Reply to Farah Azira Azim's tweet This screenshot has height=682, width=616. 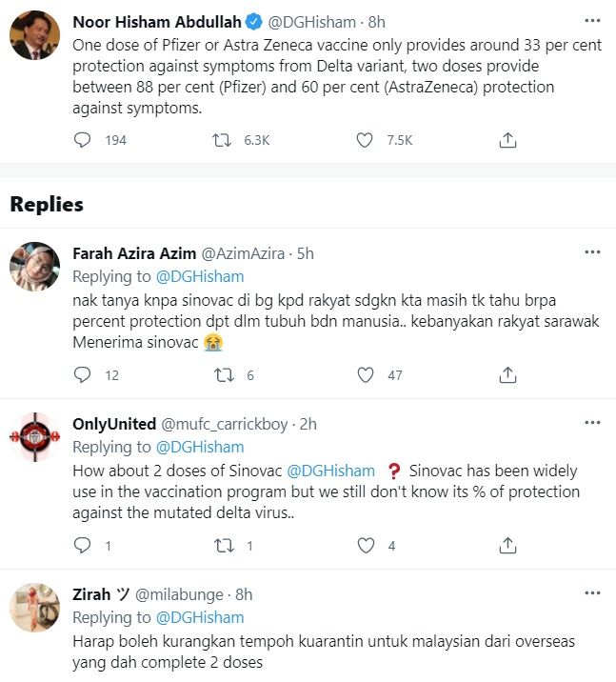[x=83, y=375]
